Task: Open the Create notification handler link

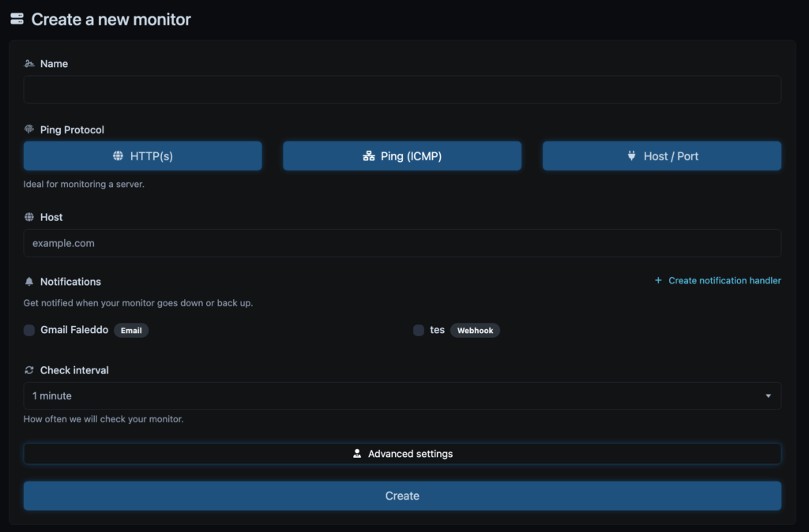Action: 724,280
